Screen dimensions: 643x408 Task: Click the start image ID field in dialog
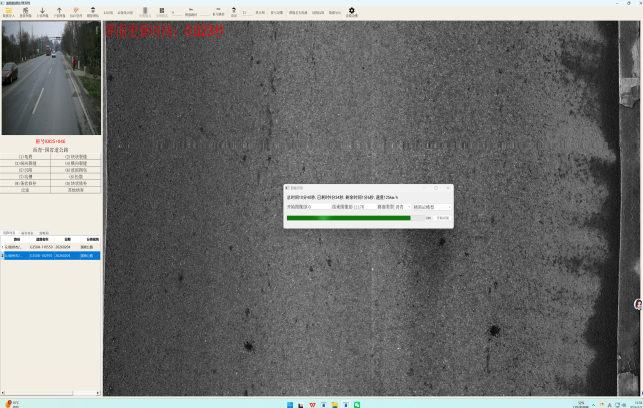click(320, 207)
